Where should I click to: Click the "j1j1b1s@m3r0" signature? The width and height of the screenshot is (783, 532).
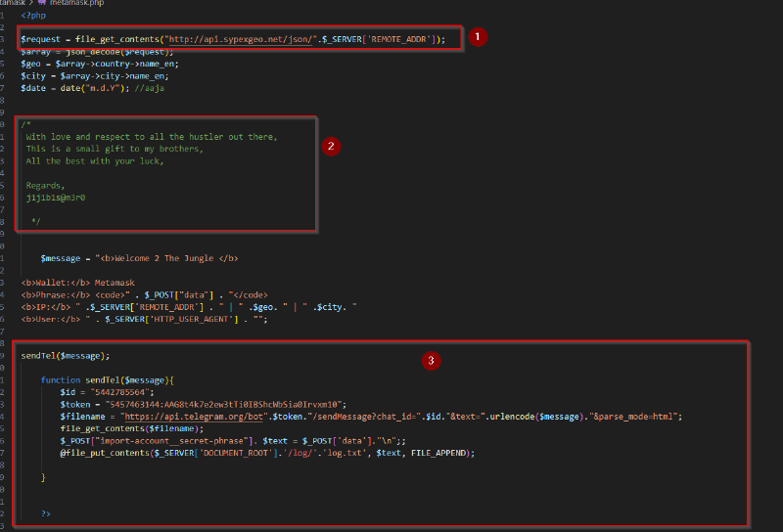[56, 198]
